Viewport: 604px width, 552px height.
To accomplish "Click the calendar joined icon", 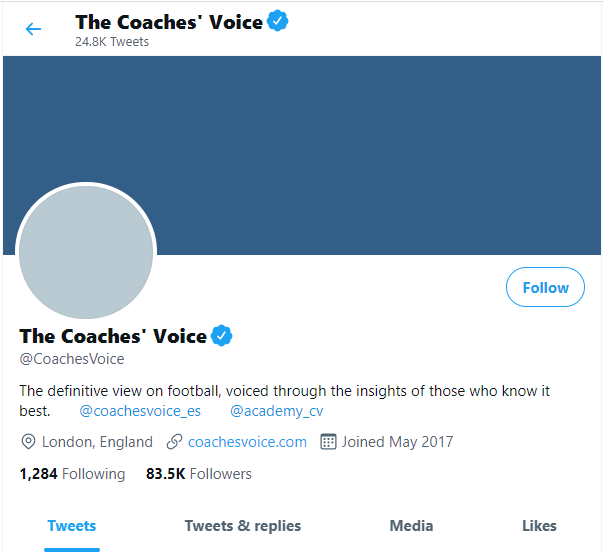I will [328, 442].
